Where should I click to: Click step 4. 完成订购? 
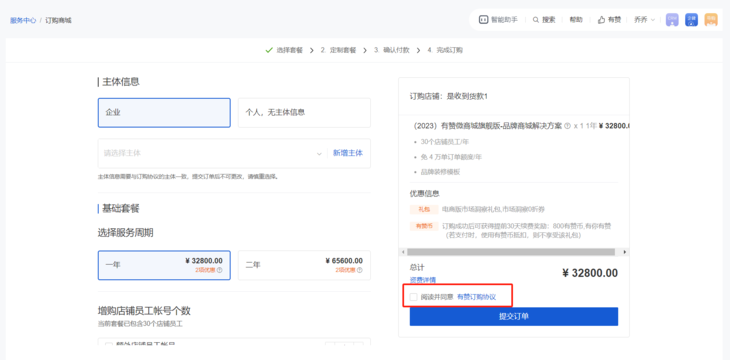pos(445,50)
